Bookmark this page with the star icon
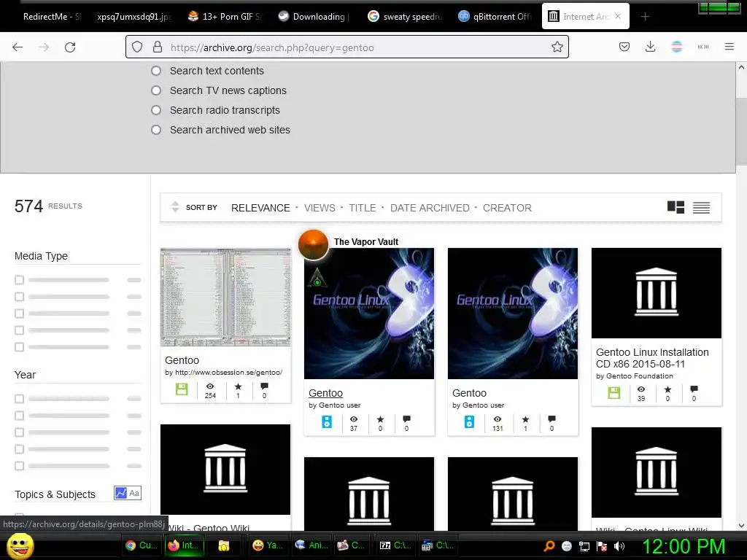The image size is (747, 560). (557, 47)
